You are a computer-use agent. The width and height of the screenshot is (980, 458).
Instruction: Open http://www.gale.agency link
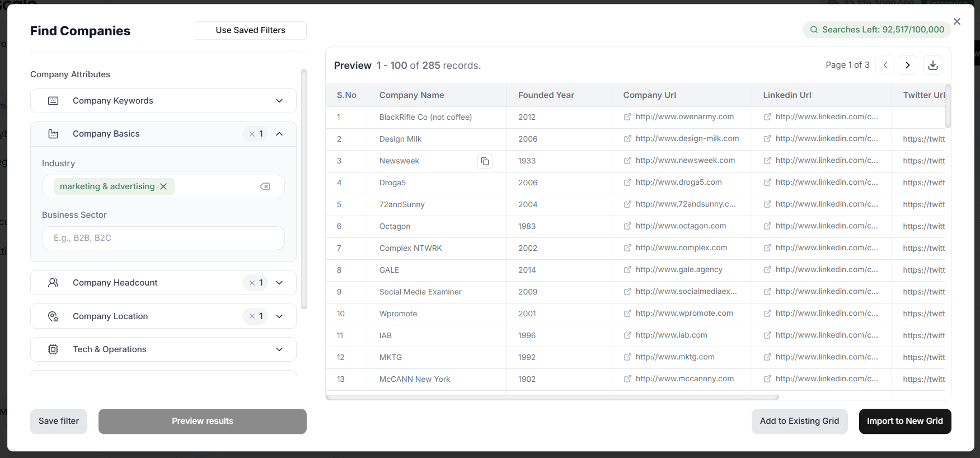coord(679,270)
